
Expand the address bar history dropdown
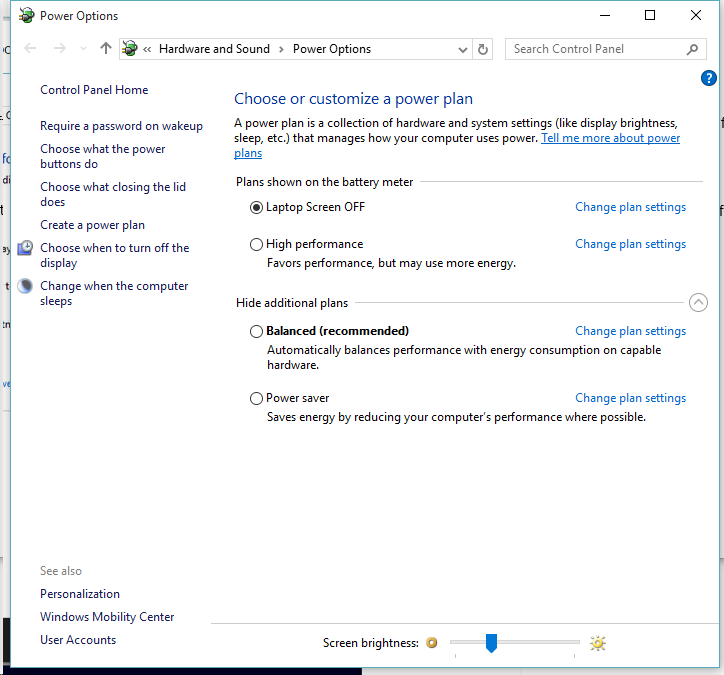462,49
